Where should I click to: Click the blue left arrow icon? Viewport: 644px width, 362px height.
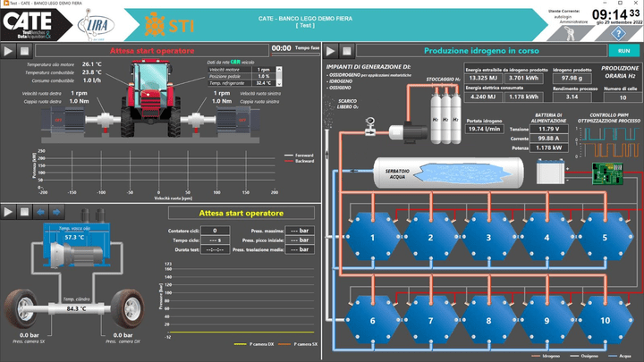(42, 213)
